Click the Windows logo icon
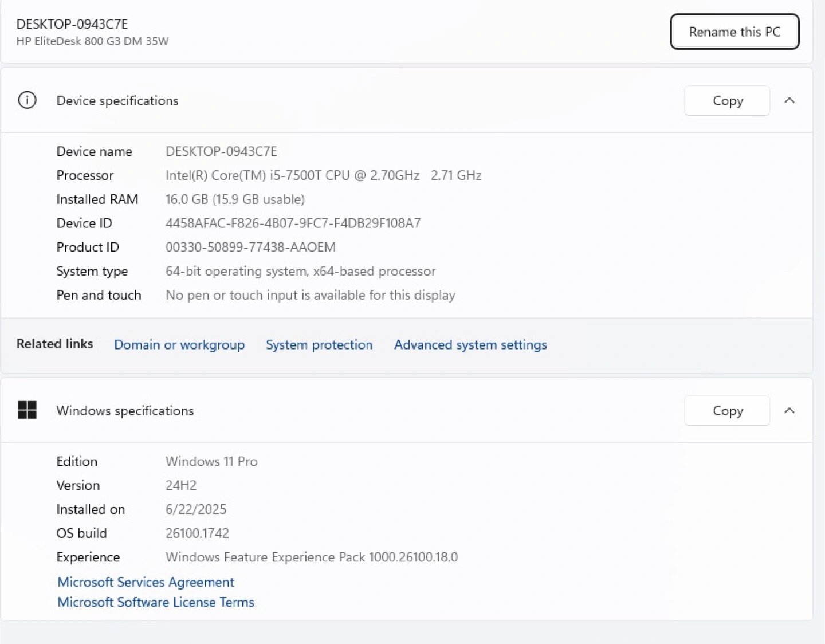Screen dimensions: 825x644 pos(27,410)
